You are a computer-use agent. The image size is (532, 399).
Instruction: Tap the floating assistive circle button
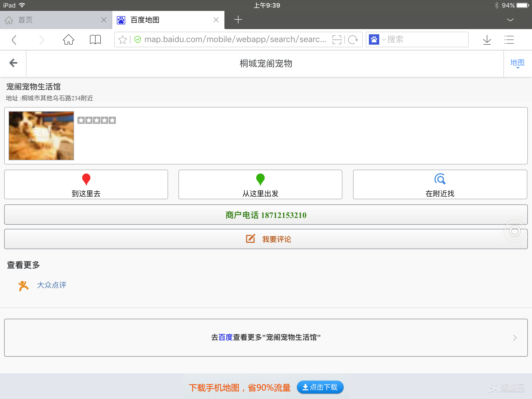coord(515,231)
